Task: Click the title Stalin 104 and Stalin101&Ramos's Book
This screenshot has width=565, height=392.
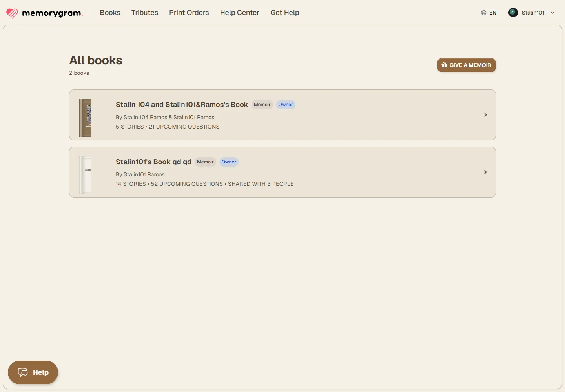Action: [x=182, y=105]
